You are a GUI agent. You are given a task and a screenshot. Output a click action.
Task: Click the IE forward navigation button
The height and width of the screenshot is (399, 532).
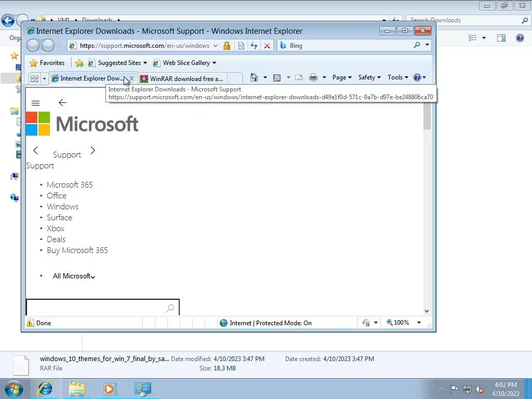(x=48, y=46)
